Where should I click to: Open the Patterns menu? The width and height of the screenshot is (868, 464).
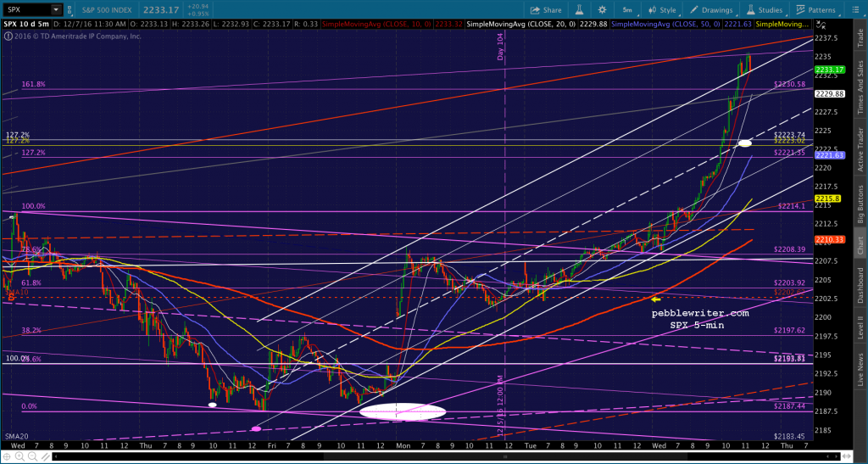(816, 9)
